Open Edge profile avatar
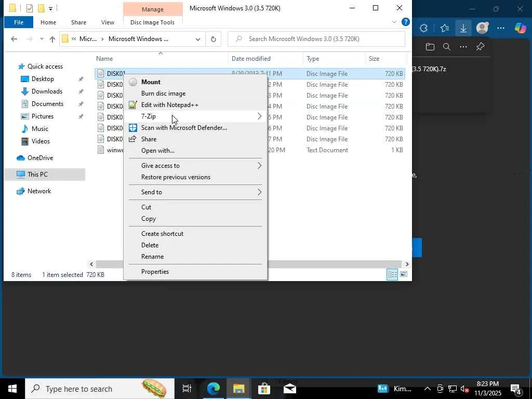The height and width of the screenshot is (399, 532). click(x=482, y=28)
